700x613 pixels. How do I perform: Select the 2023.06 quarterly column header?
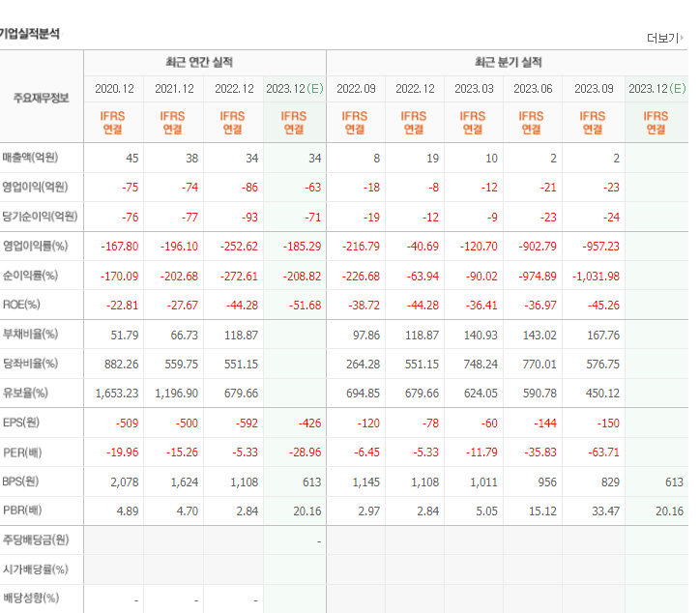(533, 89)
